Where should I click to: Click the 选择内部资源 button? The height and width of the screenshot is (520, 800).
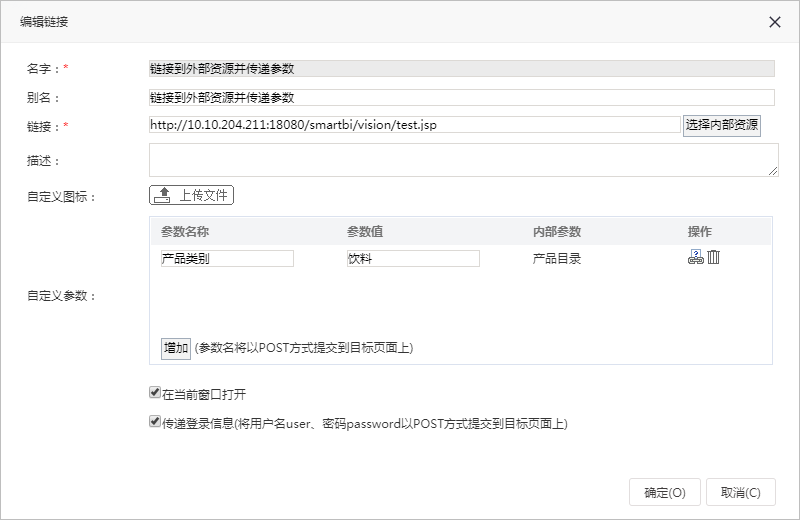(x=721, y=126)
